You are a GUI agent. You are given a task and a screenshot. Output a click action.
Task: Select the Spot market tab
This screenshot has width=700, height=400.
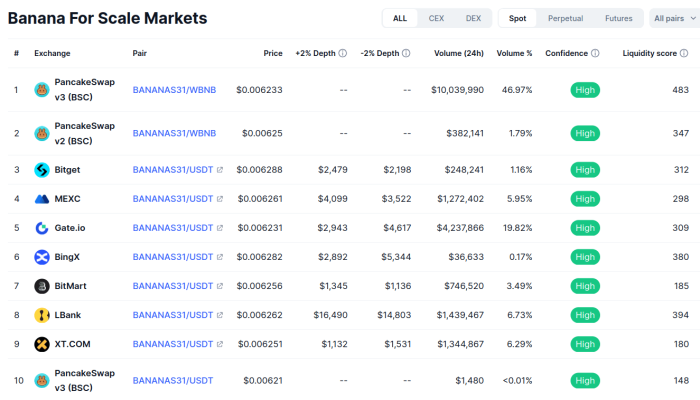517,18
